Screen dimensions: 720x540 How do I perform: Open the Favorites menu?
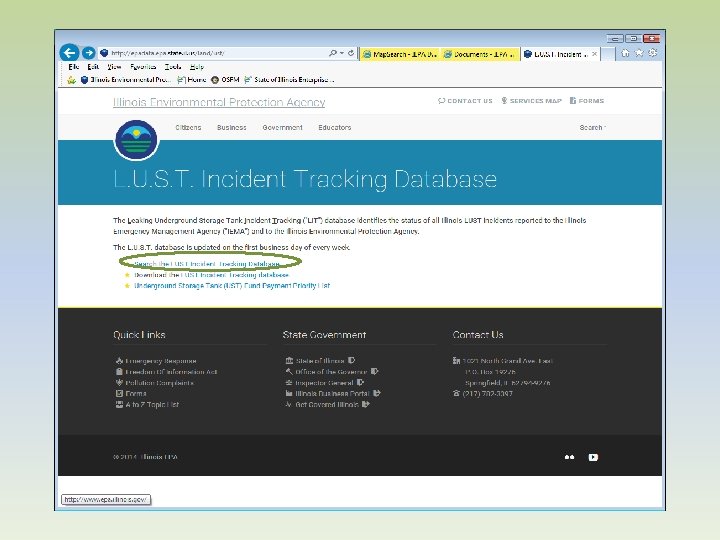[143, 67]
